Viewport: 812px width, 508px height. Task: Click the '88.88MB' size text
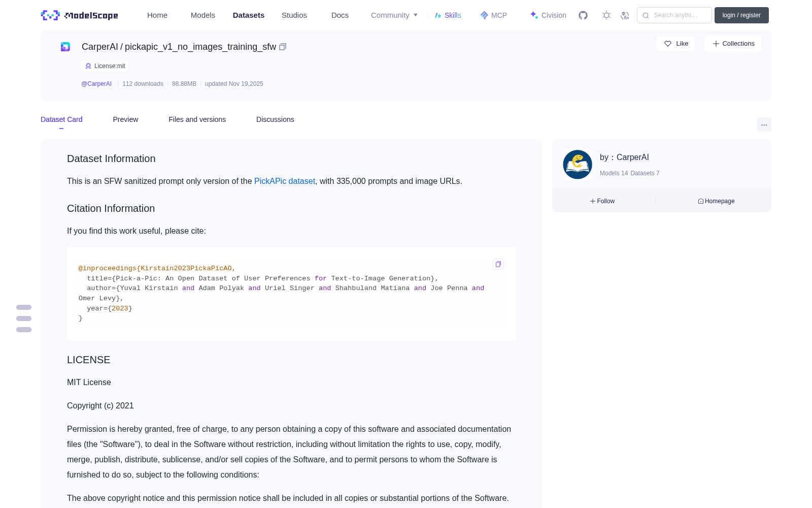coord(184,84)
